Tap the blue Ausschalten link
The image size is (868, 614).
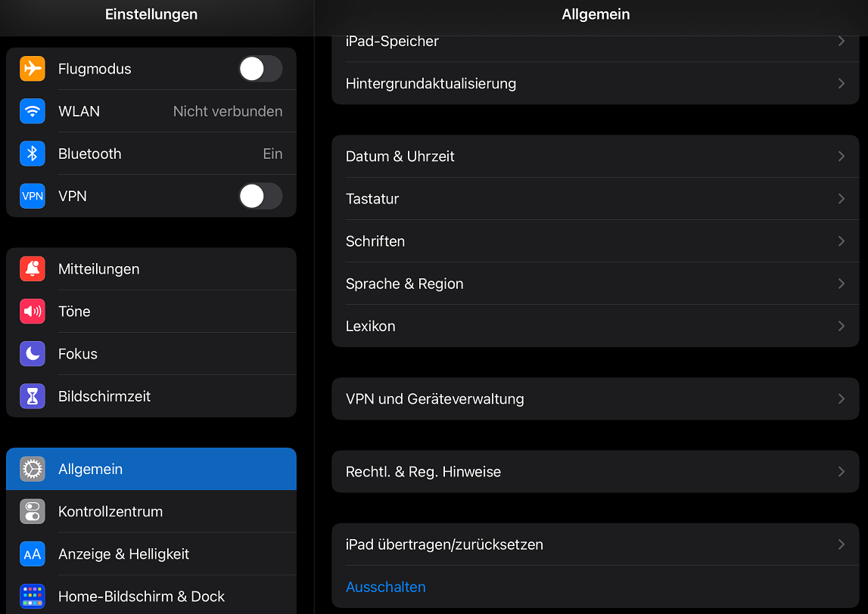[x=386, y=587]
